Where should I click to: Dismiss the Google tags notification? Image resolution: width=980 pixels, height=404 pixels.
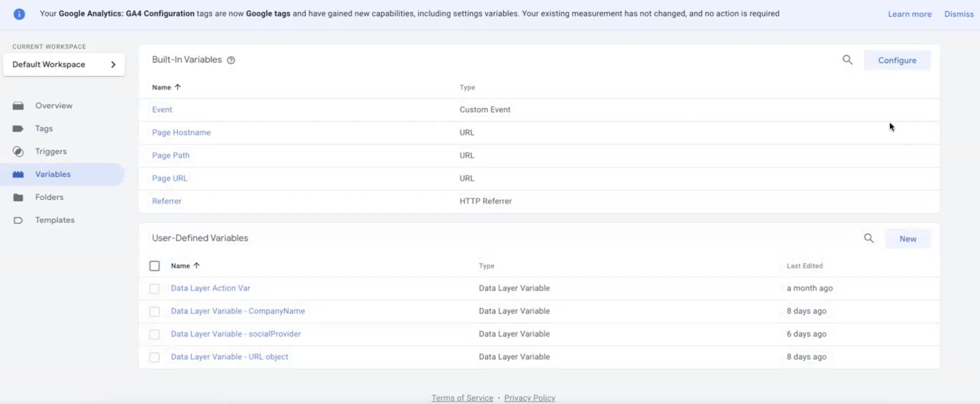click(958, 14)
